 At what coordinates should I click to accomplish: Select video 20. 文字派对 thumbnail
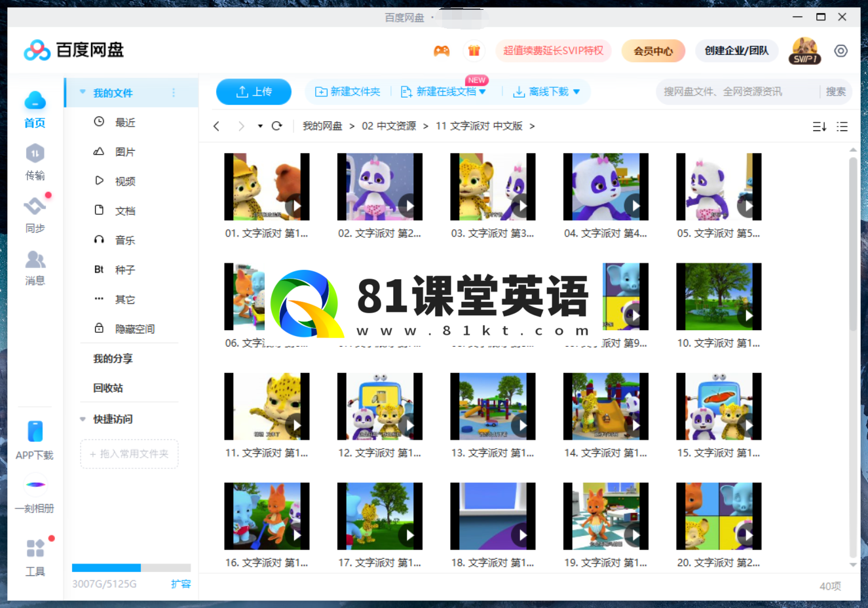coord(719,516)
